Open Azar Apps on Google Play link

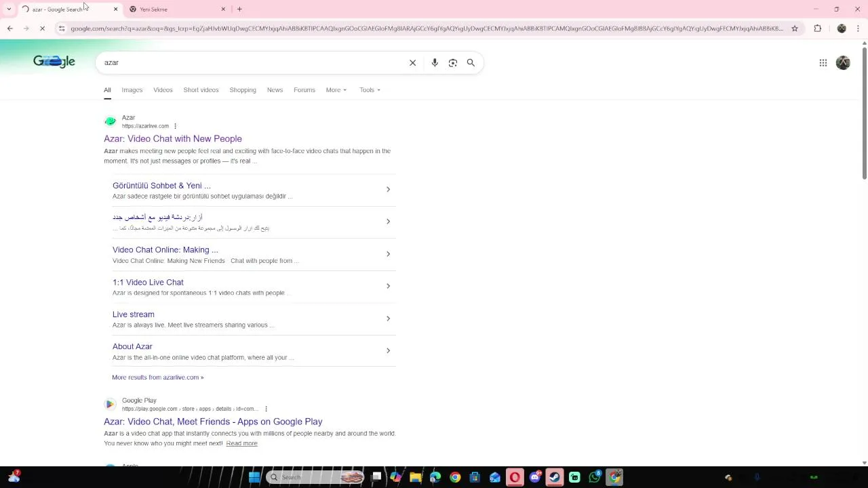pyautogui.click(x=213, y=422)
